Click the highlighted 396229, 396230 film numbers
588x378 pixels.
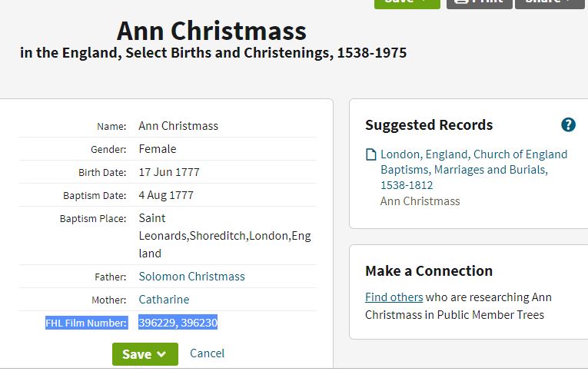coord(178,323)
